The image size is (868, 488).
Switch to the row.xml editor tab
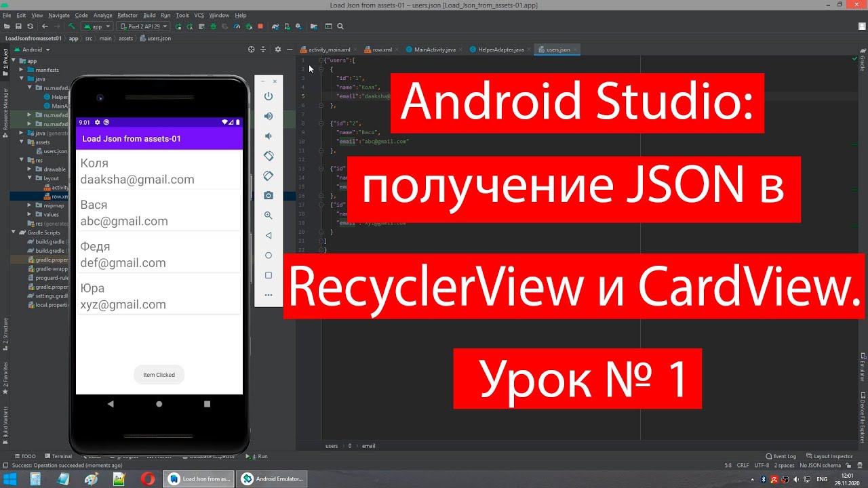[x=382, y=49]
